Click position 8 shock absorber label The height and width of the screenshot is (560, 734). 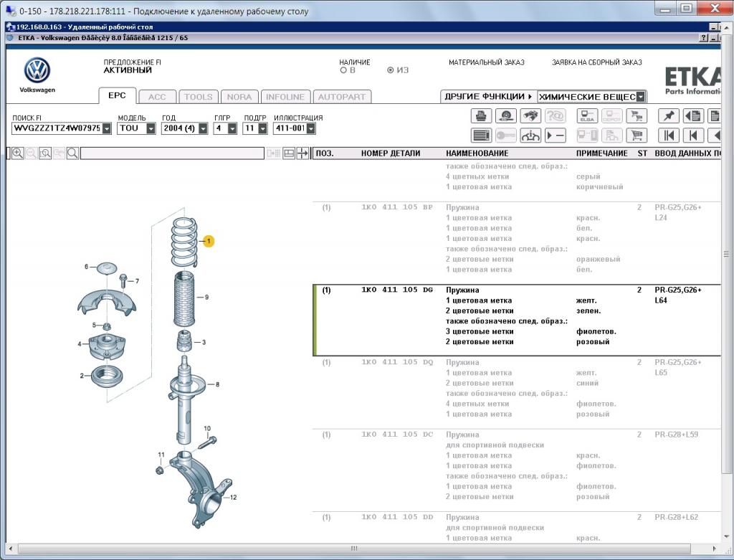(x=217, y=384)
